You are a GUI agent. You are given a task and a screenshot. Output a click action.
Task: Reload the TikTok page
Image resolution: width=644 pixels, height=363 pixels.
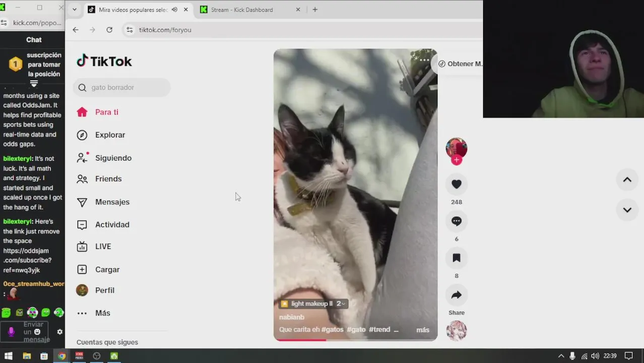pos(109,30)
